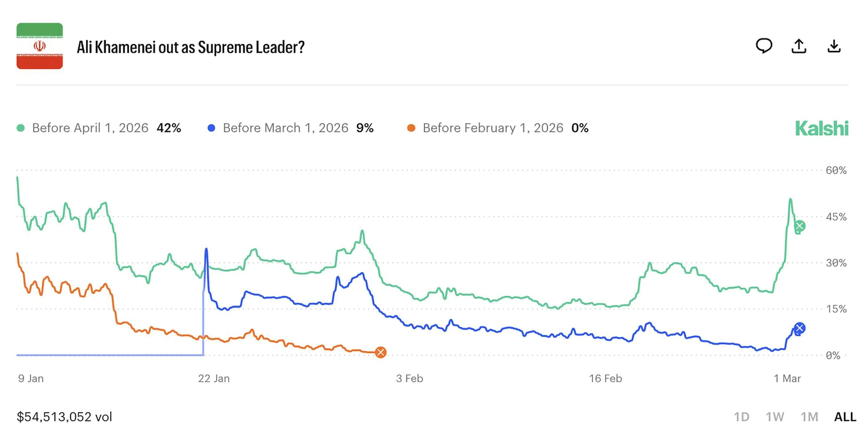Click the blue March series end marker
The height and width of the screenshot is (441, 868).
pyautogui.click(x=800, y=328)
